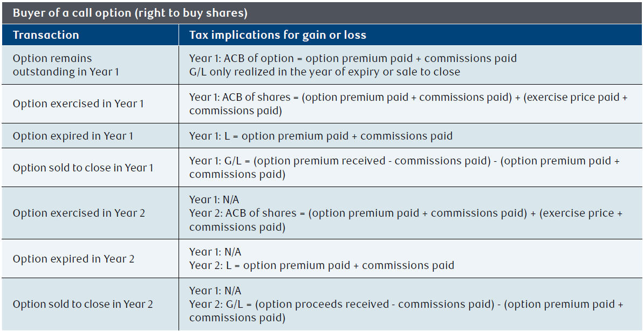Click 'Year 2: L = option premium paid' line
Viewport: 644px width, 331px height.
[x=321, y=265]
